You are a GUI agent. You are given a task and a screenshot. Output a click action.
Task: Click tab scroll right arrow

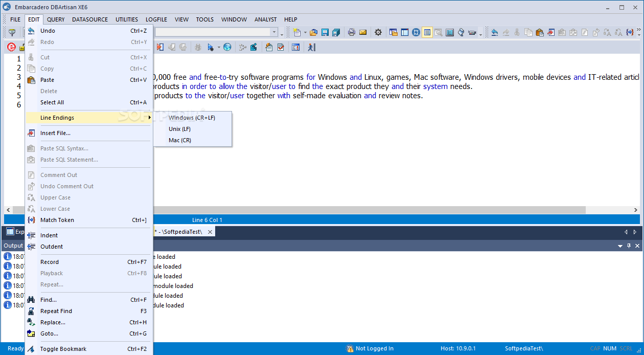coord(635,232)
